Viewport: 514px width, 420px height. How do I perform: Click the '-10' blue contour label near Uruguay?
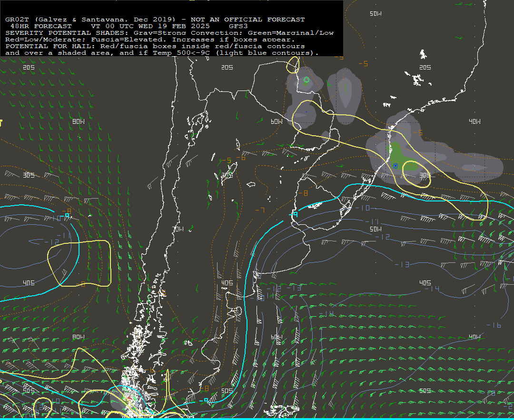pos(363,208)
